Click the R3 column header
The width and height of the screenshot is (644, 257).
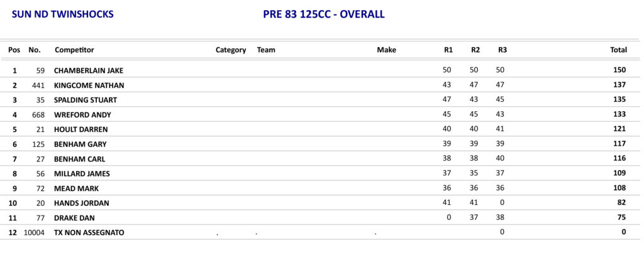tap(502, 50)
